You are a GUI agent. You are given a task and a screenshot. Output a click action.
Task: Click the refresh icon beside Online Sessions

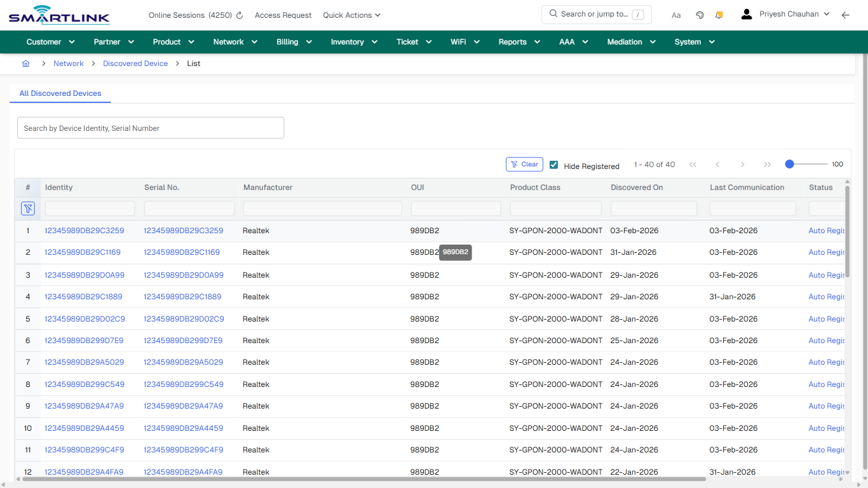[238, 15]
